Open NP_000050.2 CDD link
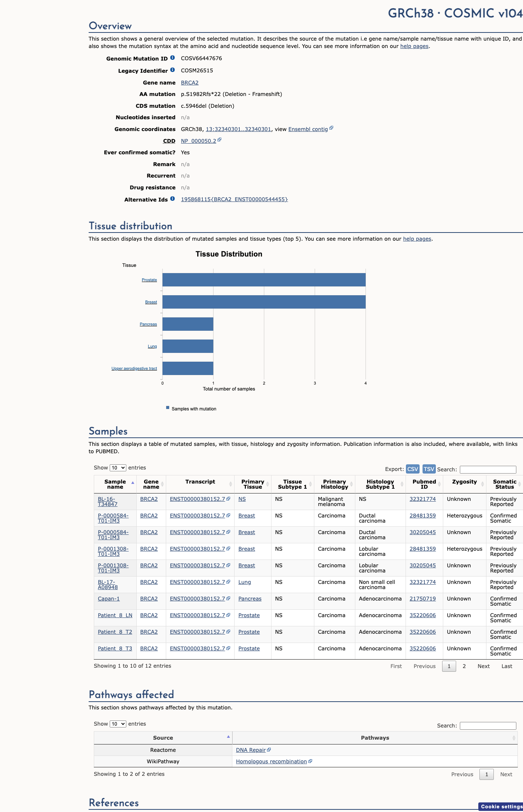The height and width of the screenshot is (812, 523). click(x=198, y=141)
